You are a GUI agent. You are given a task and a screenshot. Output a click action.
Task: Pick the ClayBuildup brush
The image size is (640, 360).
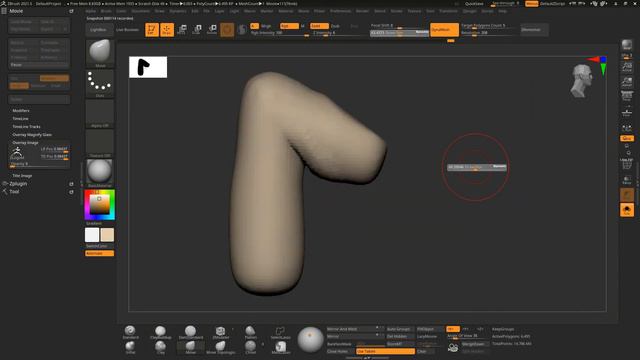point(160,332)
